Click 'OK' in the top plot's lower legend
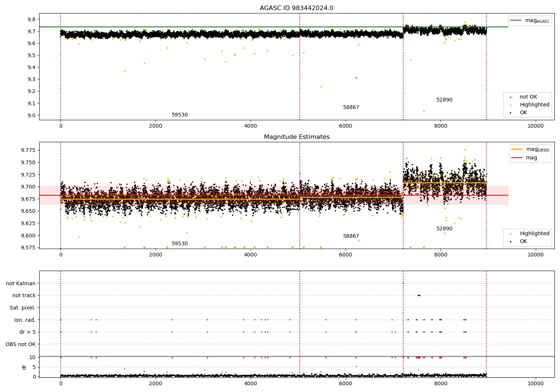Screen dimensions: 560x392 click(x=523, y=113)
